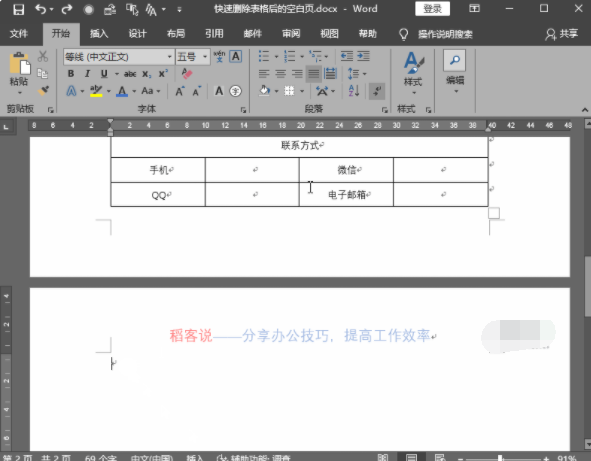591x461 pixels.
Task: Click the Format Painter brush icon
Action: (x=43, y=91)
